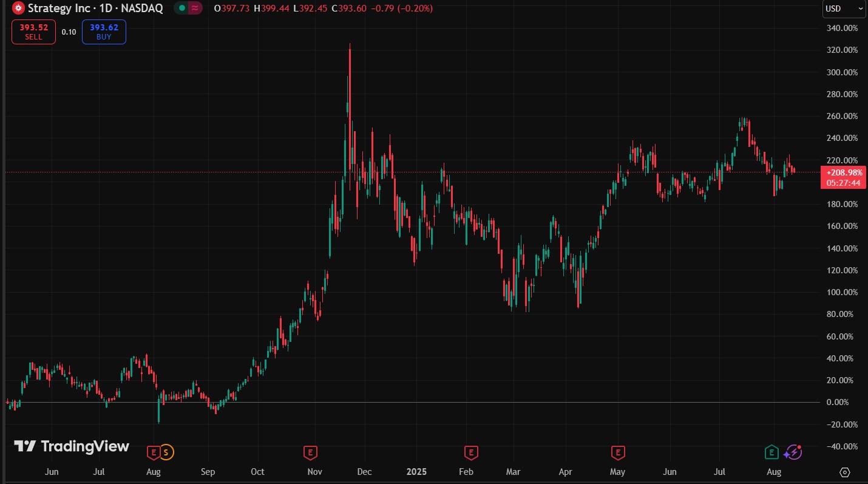Image resolution: width=868 pixels, height=484 pixels.
Task: Click the Strategy Inc red logo icon
Action: coord(18,9)
